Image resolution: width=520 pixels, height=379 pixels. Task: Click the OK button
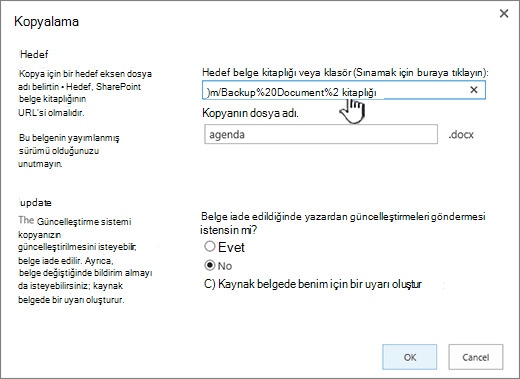(x=410, y=357)
